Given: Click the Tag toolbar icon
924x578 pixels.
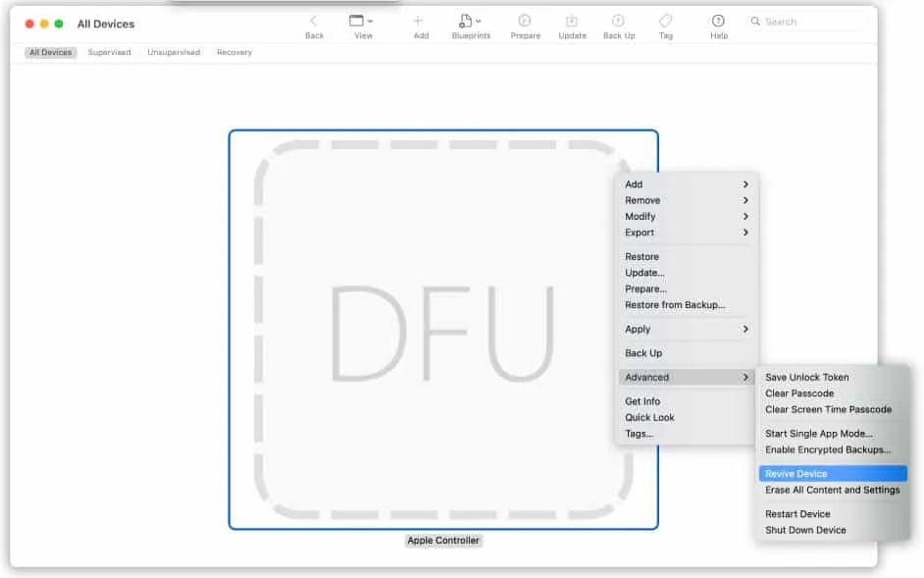Looking at the screenshot, I should pyautogui.click(x=665, y=21).
